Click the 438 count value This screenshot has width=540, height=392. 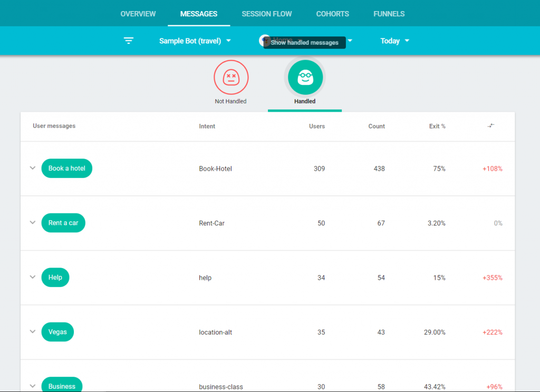(x=379, y=169)
